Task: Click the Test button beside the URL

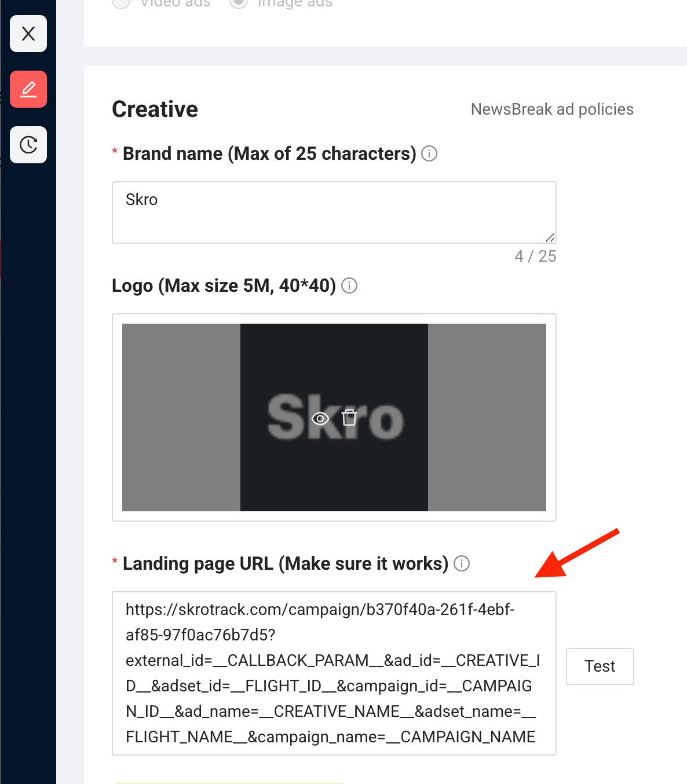Action: tap(600, 666)
